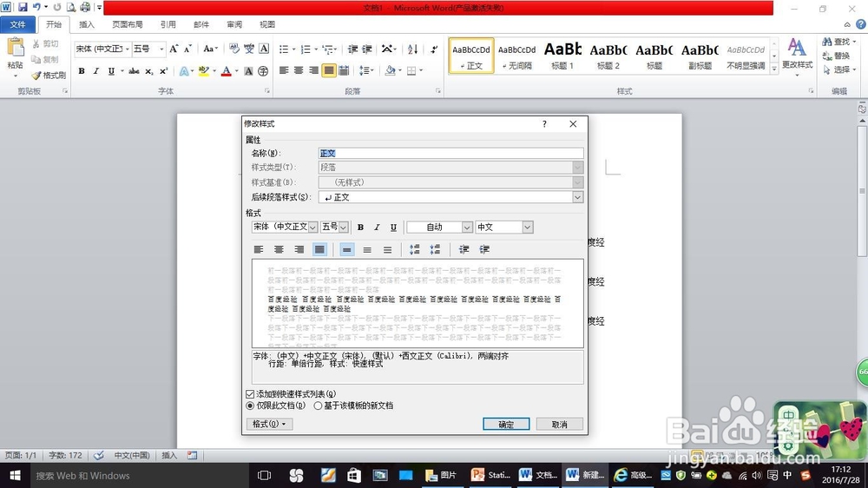Click 取消 button in dialog

pos(559,425)
